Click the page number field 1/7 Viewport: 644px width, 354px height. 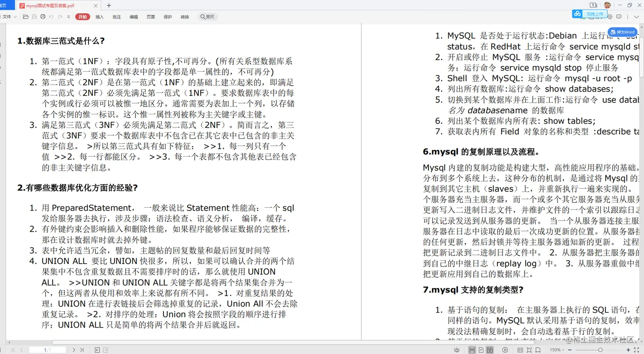(x=48, y=350)
